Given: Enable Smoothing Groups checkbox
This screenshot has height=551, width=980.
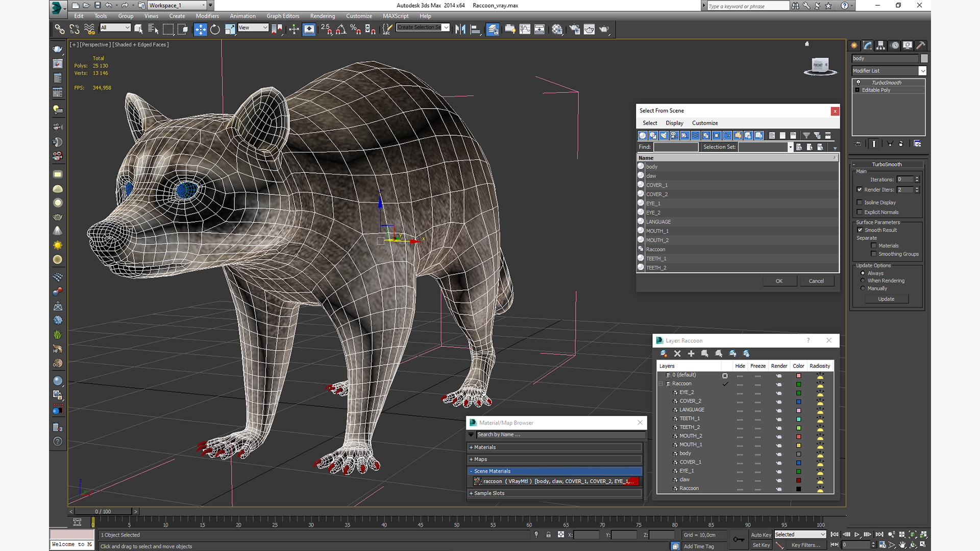Looking at the screenshot, I should coord(874,254).
